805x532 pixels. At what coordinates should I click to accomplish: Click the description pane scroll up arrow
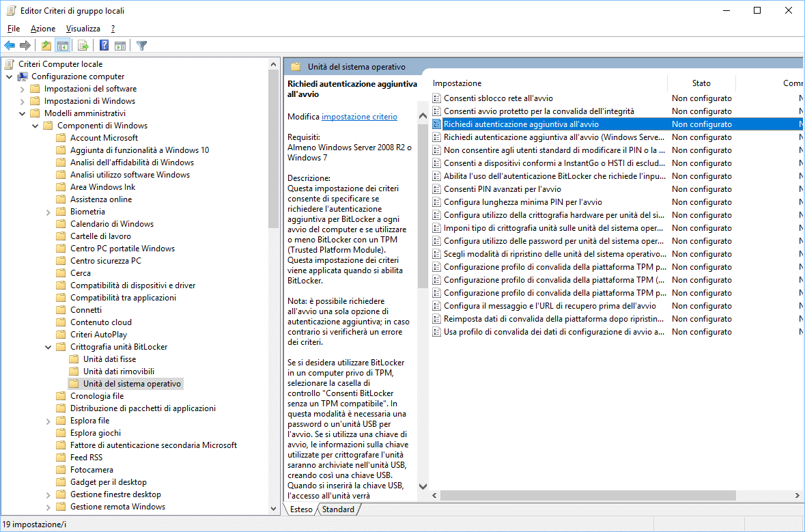point(423,116)
